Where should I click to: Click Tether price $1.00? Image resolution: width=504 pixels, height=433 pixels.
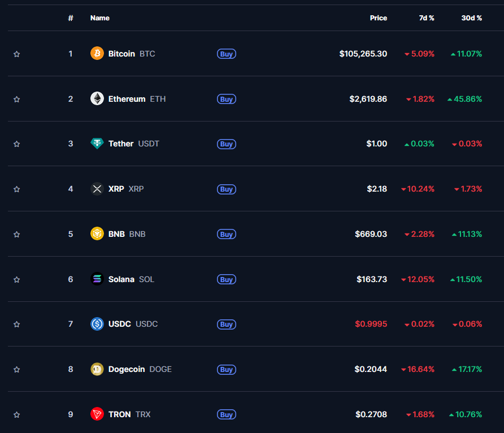[377, 144]
